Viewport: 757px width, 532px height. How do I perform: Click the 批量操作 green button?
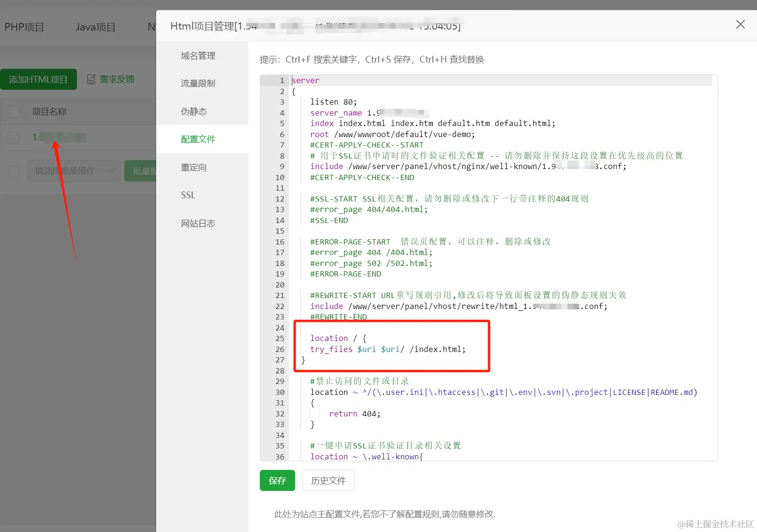[x=140, y=170]
